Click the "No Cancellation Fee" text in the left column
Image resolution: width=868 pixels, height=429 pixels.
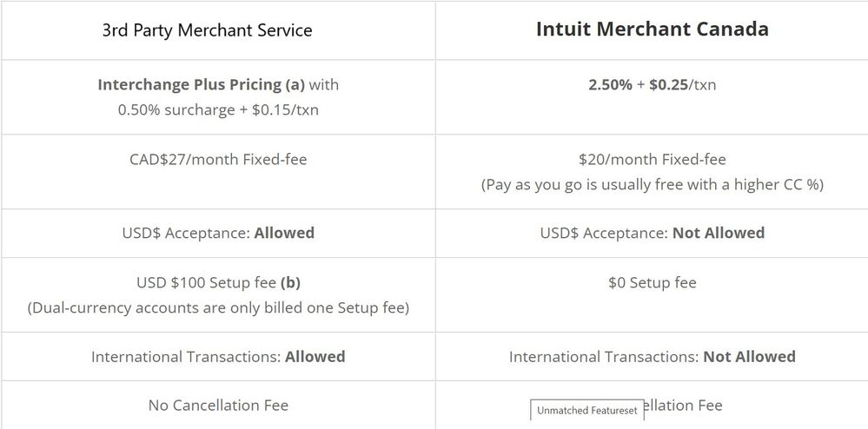(x=218, y=406)
